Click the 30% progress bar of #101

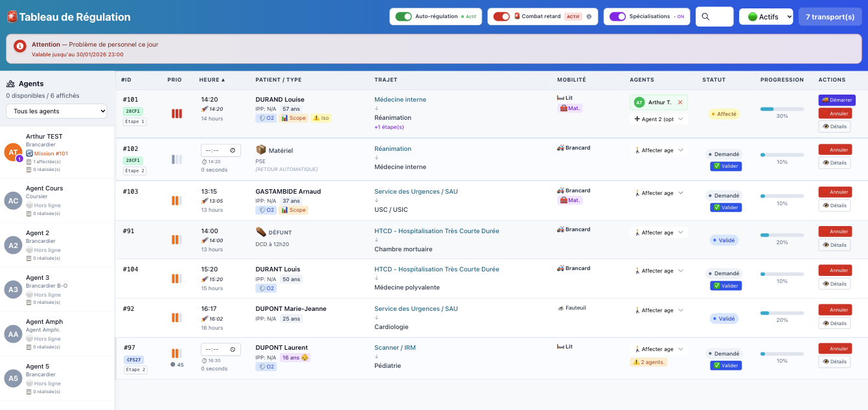pos(782,109)
